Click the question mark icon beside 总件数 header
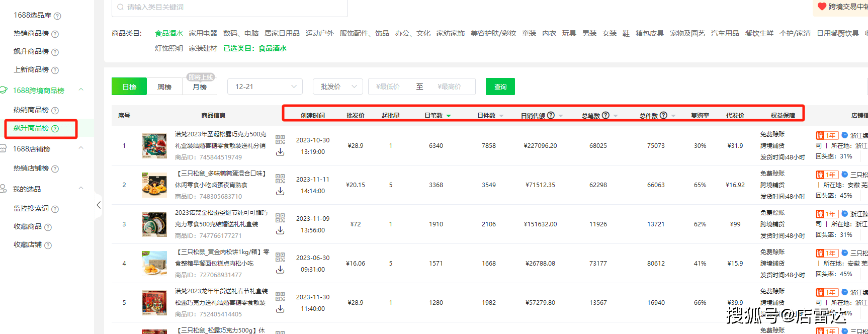The height and width of the screenshot is (334, 868). click(x=664, y=115)
